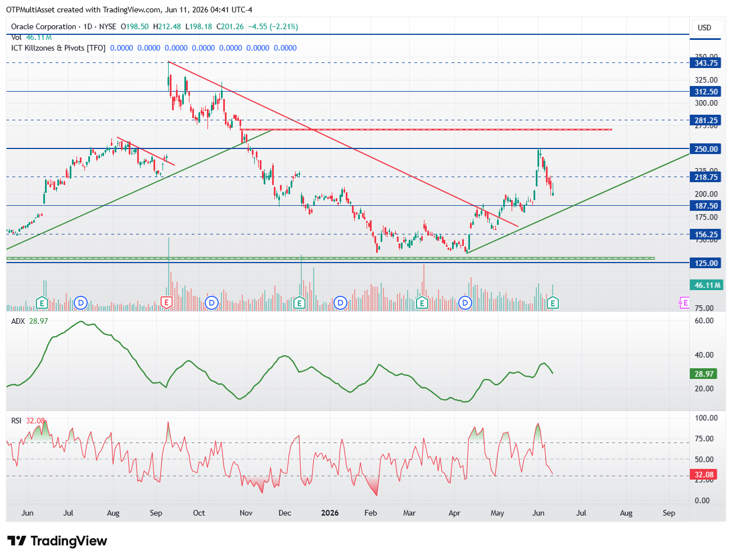Screen dimensions: 732x560
Task: Select the April dividend D marker
Action: tap(465, 303)
